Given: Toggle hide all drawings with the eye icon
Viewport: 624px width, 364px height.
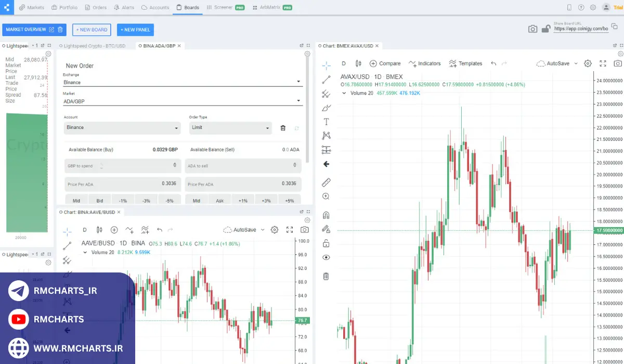Looking at the screenshot, I should 326,257.
